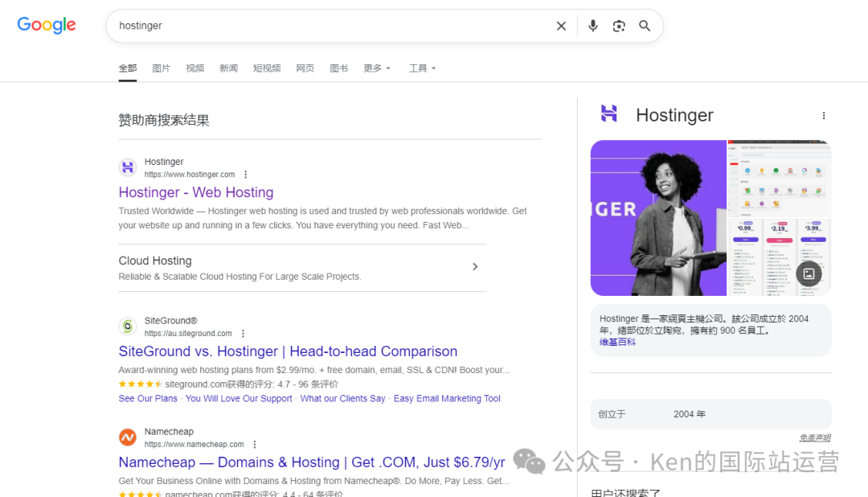Click the SiteGround 4.7 star rating line
868x497 pixels.
point(228,384)
